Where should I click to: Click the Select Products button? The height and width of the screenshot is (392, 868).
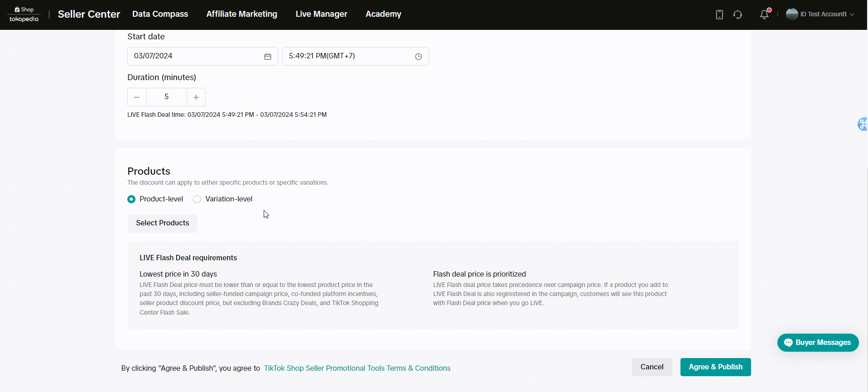pos(162,223)
